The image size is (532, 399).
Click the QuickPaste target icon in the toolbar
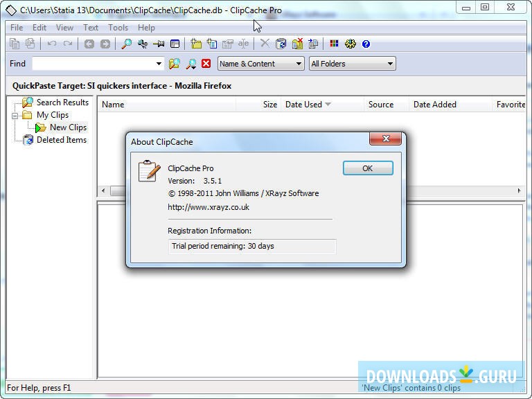click(143, 44)
